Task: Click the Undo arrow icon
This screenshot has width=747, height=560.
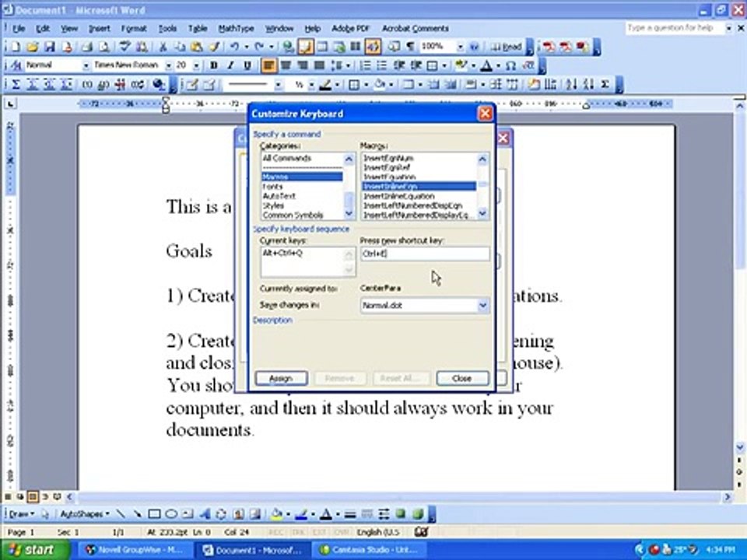Action: (x=234, y=47)
